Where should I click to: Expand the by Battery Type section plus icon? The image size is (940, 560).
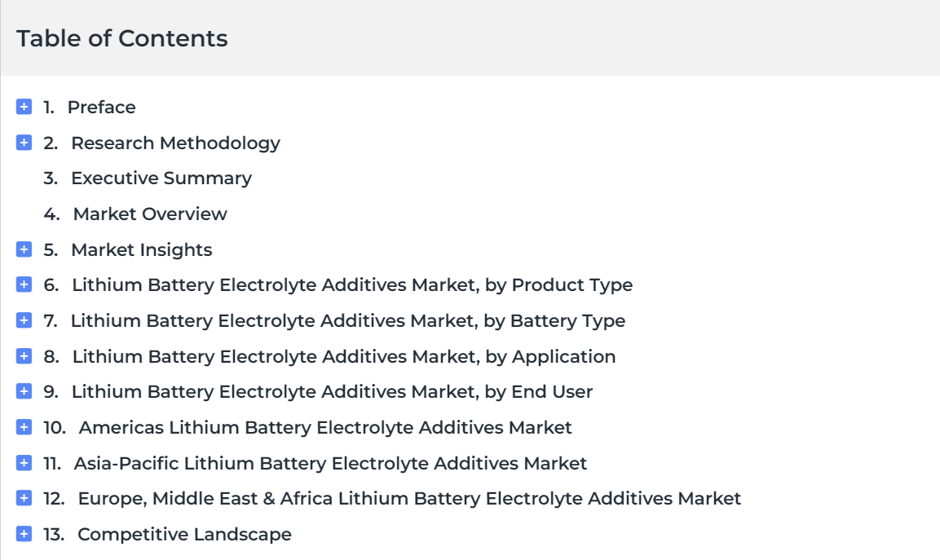(24, 321)
